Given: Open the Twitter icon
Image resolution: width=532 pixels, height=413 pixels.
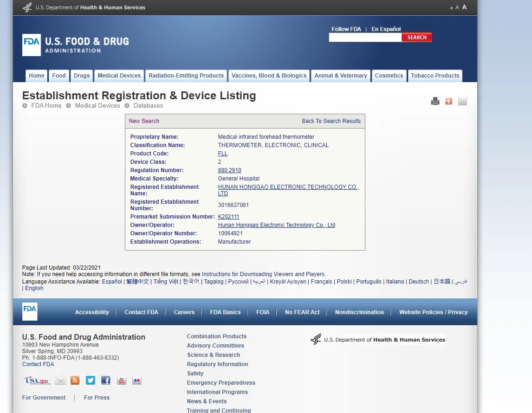Looking at the screenshot, I should click(x=90, y=381).
